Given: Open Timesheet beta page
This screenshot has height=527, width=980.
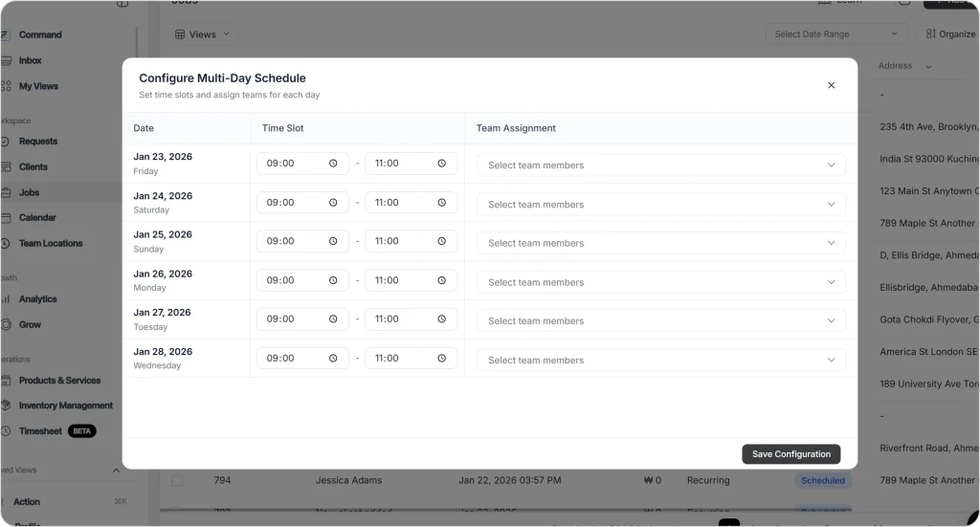Looking at the screenshot, I should (x=40, y=430).
